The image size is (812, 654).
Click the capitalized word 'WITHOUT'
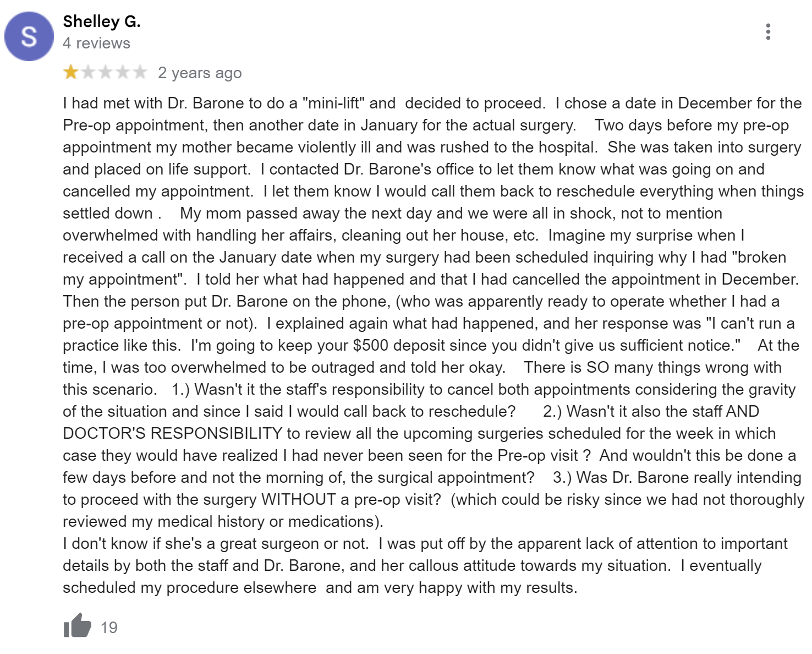pyautogui.click(x=298, y=499)
